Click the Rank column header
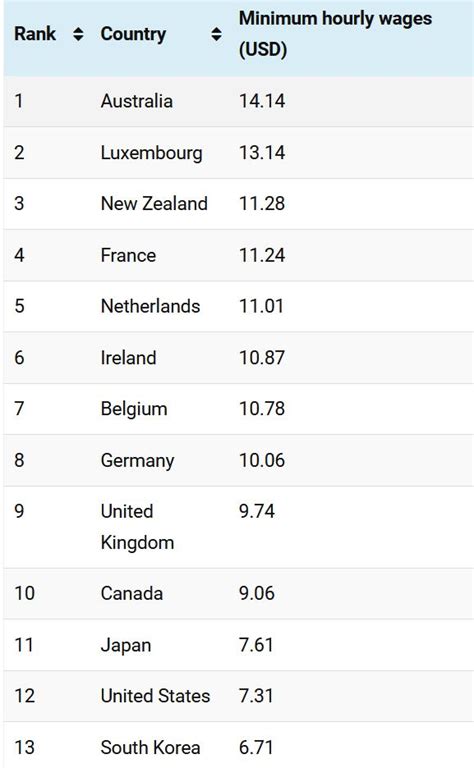The height and width of the screenshot is (768, 474). (x=35, y=34)
